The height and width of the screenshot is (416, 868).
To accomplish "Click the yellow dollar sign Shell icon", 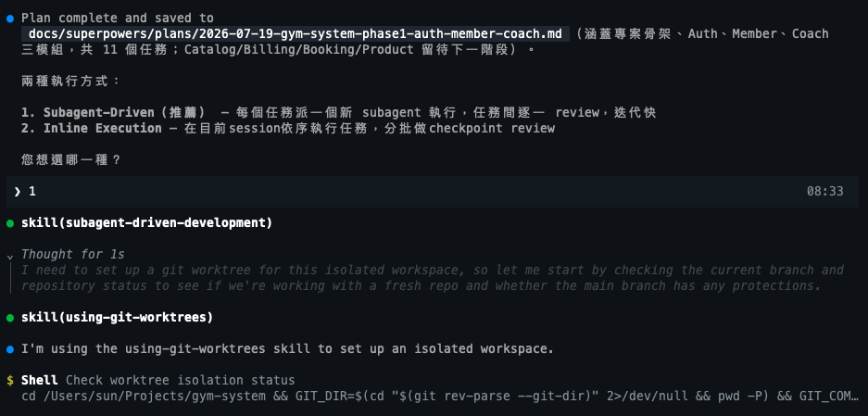I will point(10,381).
